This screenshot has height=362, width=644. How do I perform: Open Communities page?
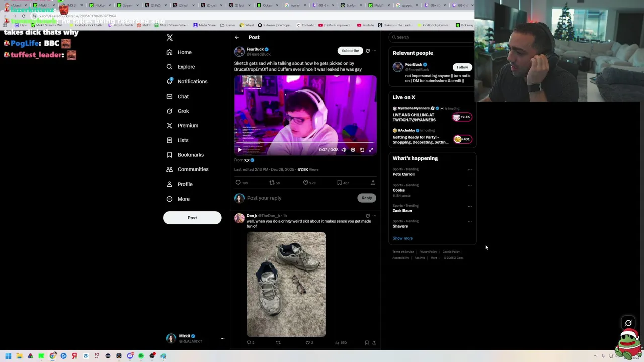click(x=187, y=169)
